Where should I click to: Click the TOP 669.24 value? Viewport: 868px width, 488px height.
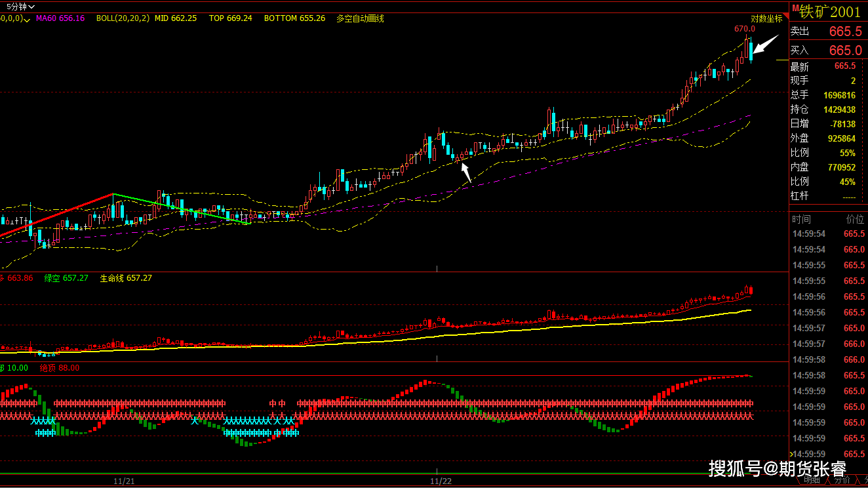(231, 18)
